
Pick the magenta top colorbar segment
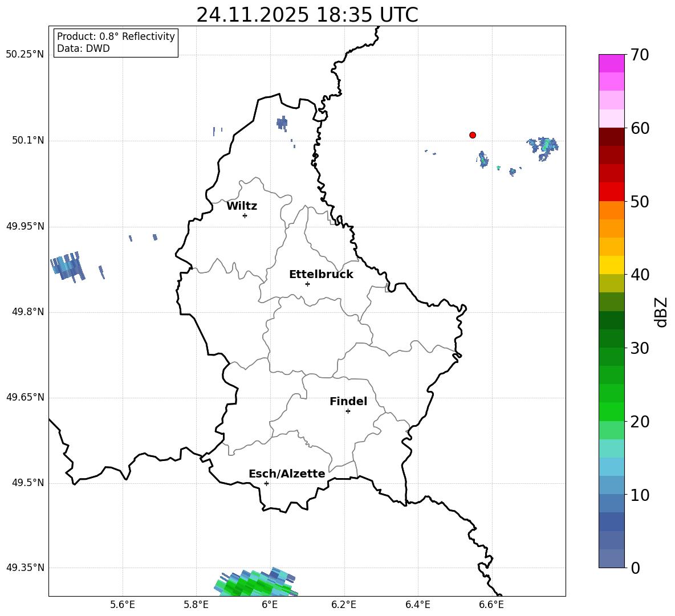tap(612, 63)
